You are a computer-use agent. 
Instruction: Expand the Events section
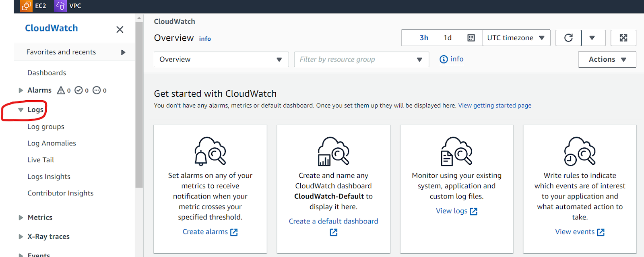pos(21,255)
